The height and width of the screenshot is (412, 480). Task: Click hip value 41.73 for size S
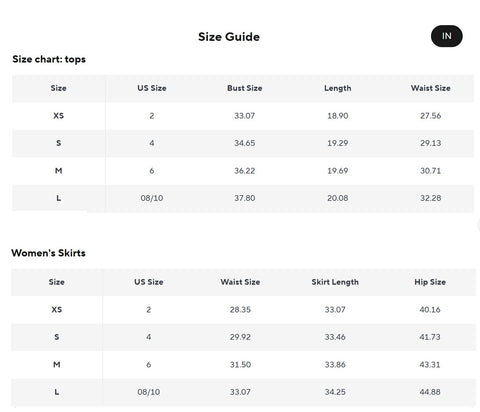point(430,337)
